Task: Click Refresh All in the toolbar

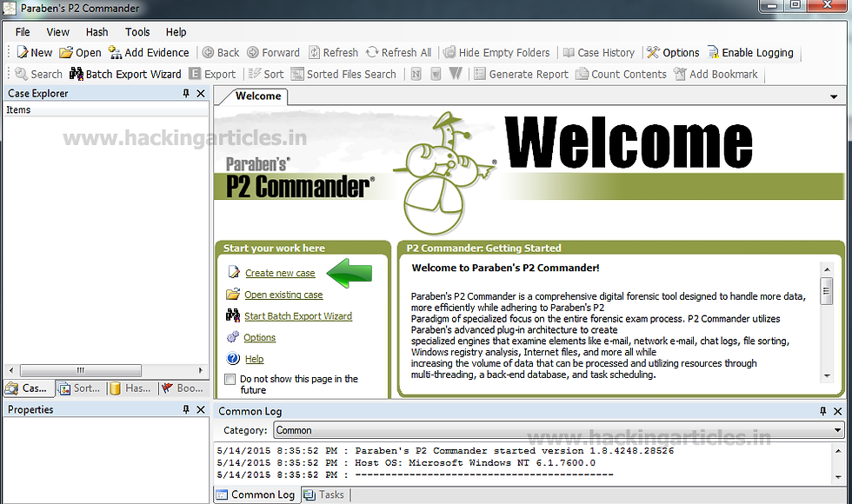Action: (399, 53)
